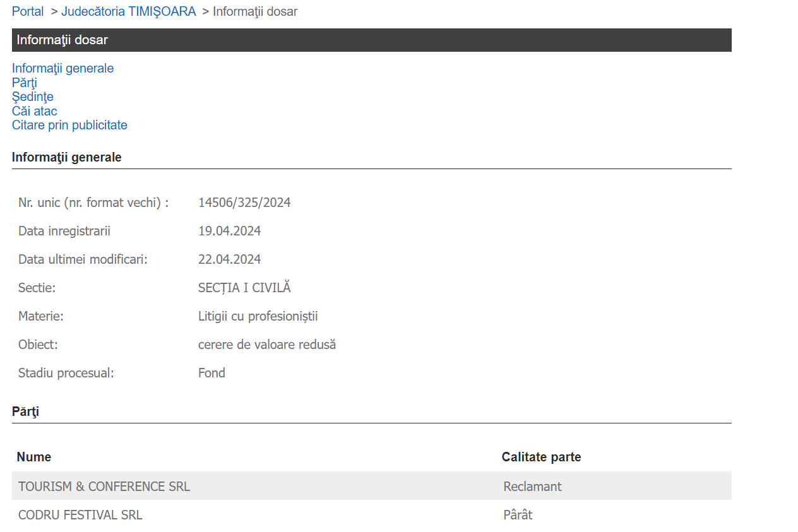This screenshot has height=532, width=798.
Task: Click the Pârât party role cell
Action: pos(518,515)
